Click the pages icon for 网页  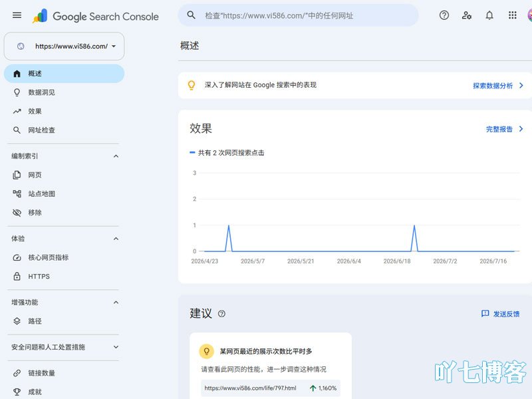[17, 175]
